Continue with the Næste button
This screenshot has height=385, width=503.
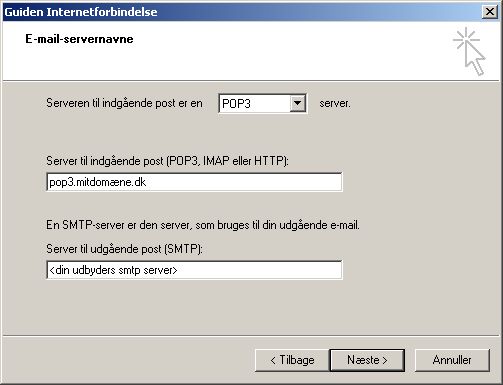click(367, 360)
